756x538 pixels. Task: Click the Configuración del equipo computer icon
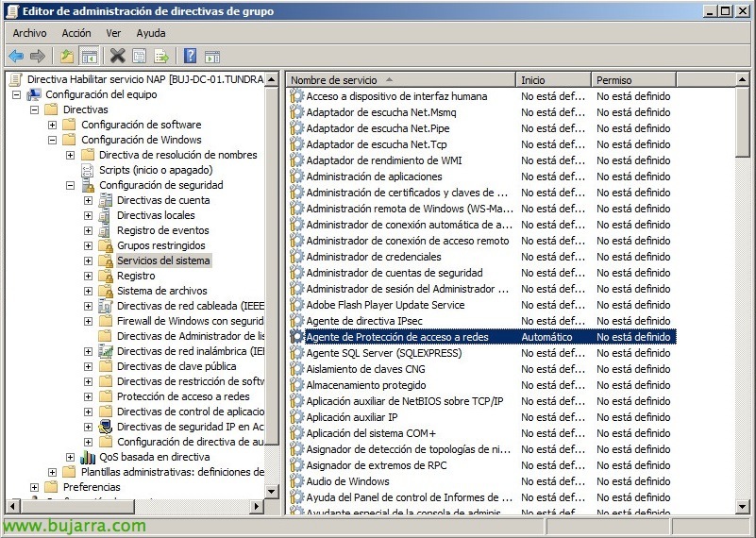33,94
